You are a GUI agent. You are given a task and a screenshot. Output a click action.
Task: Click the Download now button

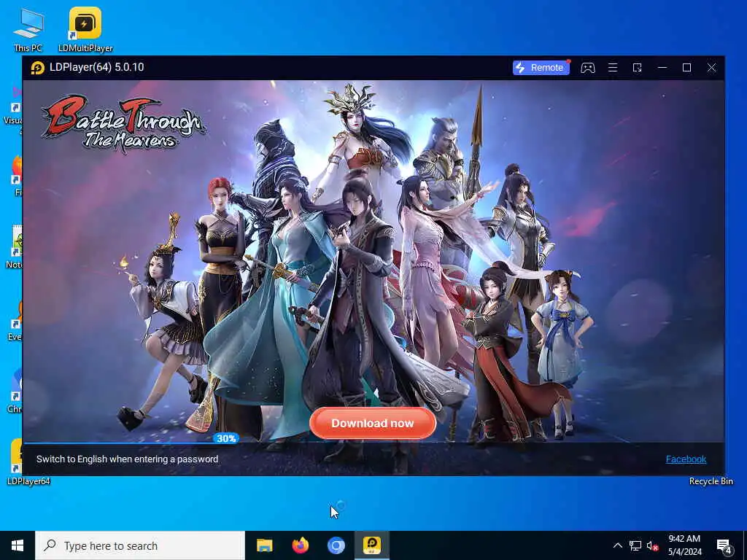tap(373, 423)
